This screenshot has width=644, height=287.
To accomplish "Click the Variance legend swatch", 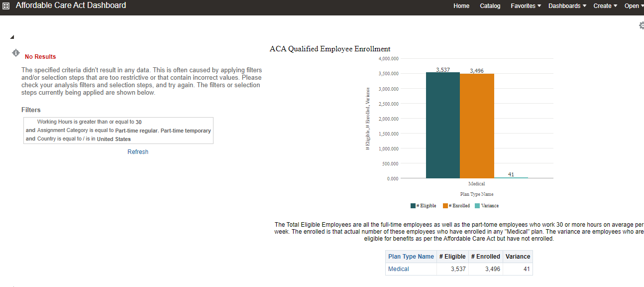I will coord(477,206).
